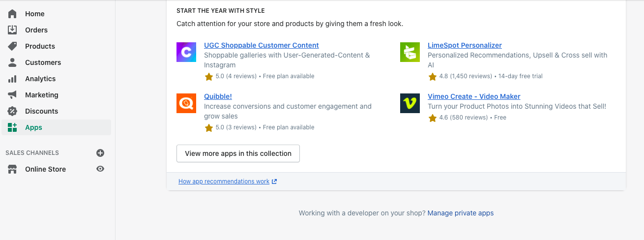Click the Quibble! orange app logo

pyautogui.click(x=186, y=103)
